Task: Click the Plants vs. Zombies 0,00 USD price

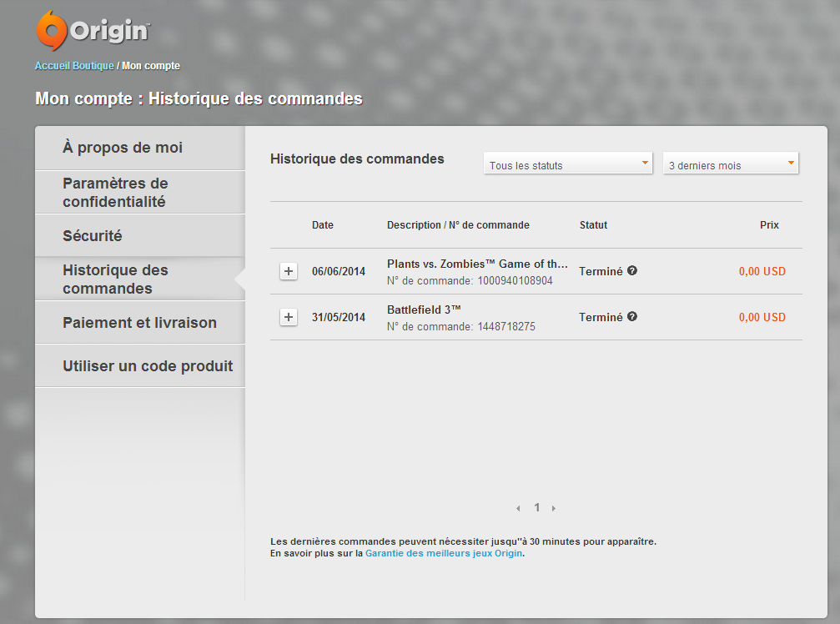Action: [762, 272]
